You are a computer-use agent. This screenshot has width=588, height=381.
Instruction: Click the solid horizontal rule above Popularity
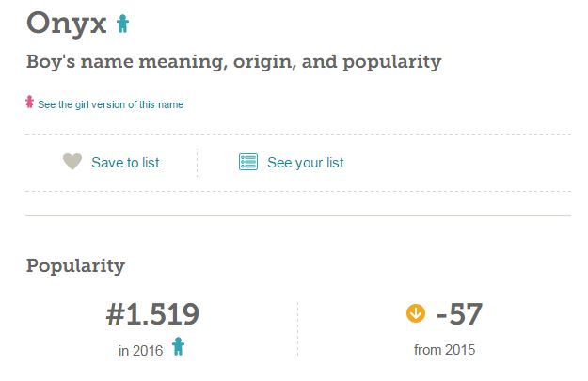[297, 216]
